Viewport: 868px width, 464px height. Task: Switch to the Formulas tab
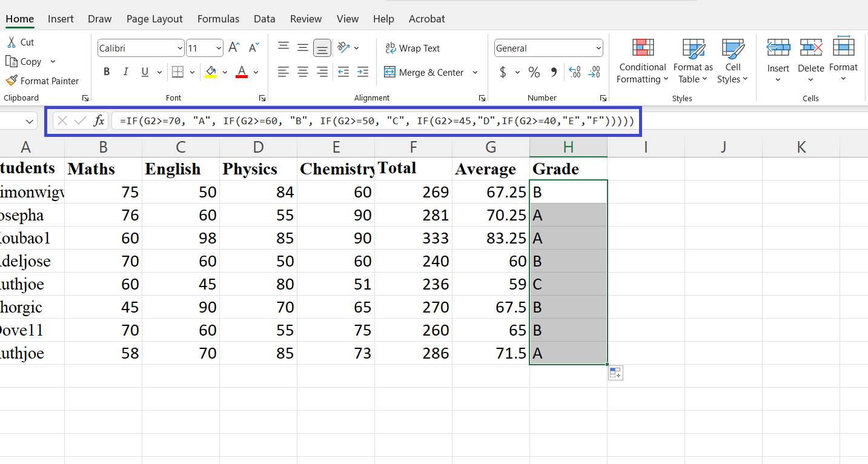(218, 19)
